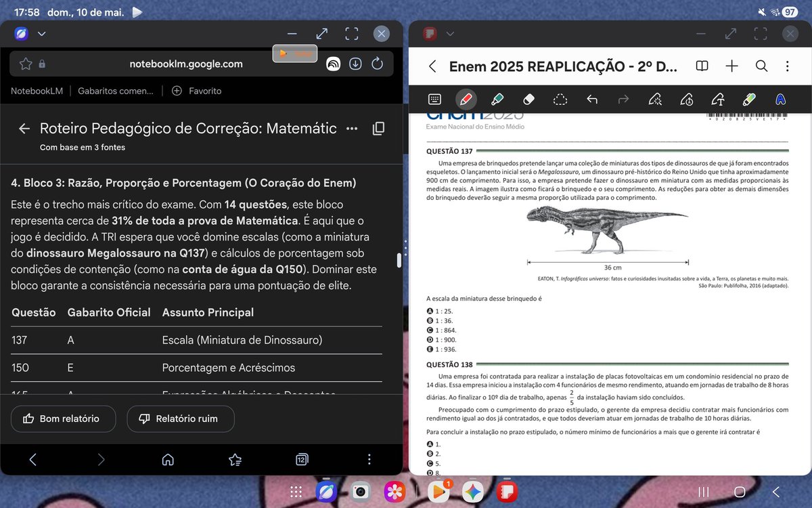The height and width of the screenshot is (508, 812).
Task: Switch to keyboard text input tool
Action: [435, 100]
